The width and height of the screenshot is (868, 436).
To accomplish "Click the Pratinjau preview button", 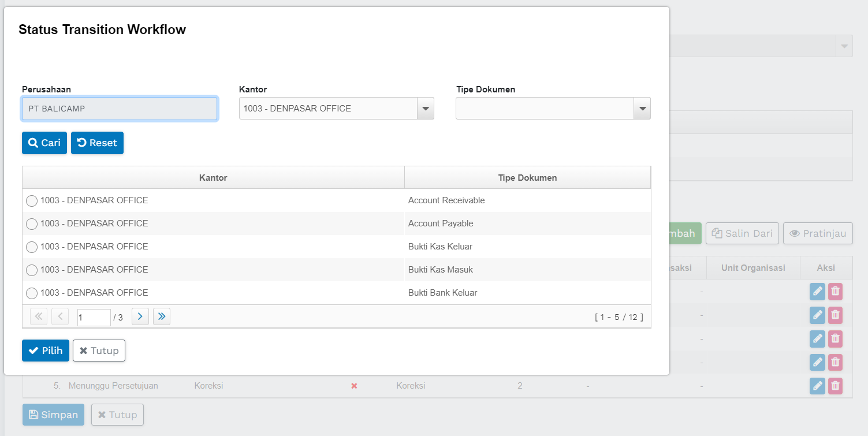I will click(818, 233).
